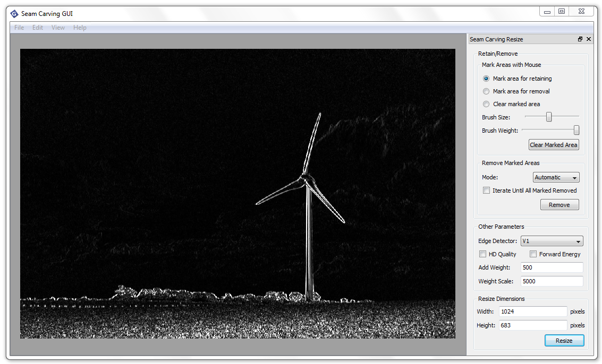The height and width of the screenshot is (364, 602).
Task: Click the Clear Marked Area button
Action: coord(554,145)
